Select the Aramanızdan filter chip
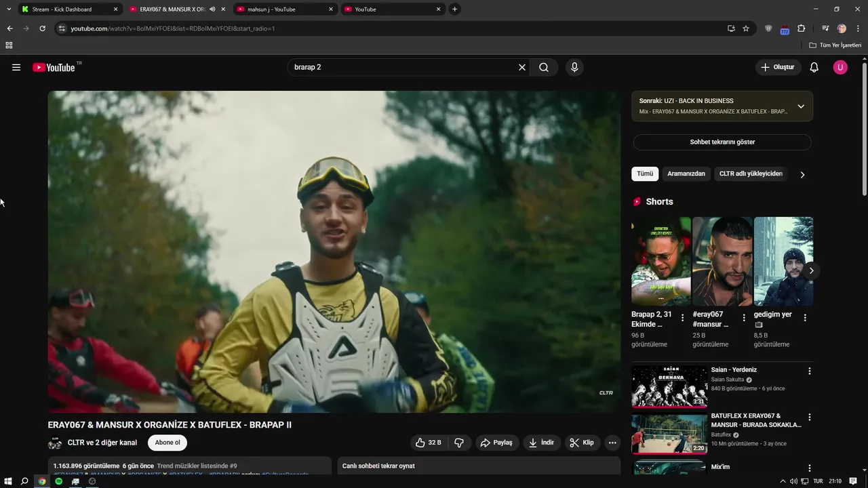Screen dimensions: 868x488 tap(686, 174)
